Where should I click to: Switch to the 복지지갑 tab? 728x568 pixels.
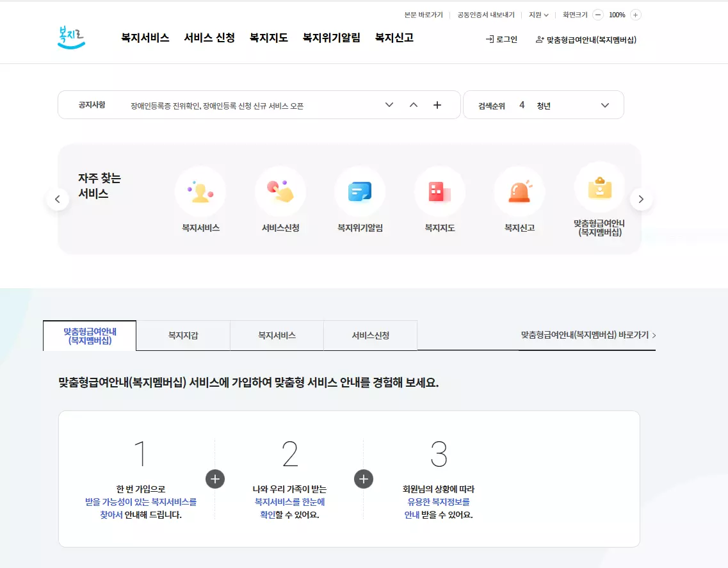click(182, 336)
